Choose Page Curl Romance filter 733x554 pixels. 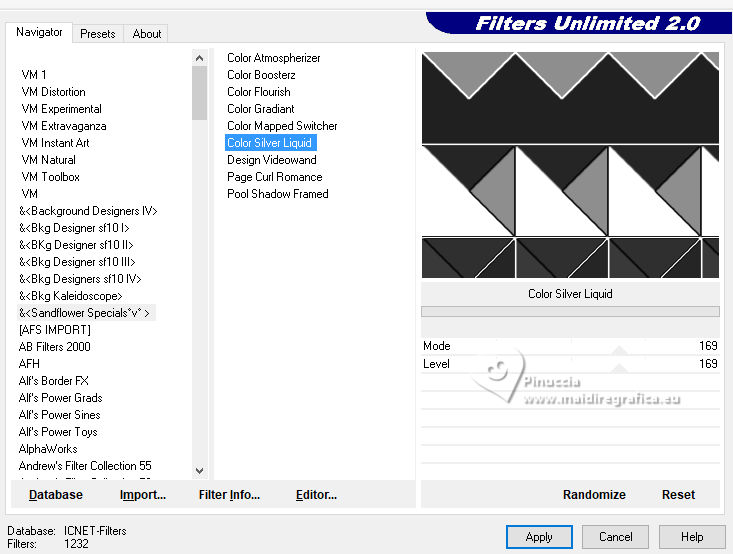point(274,177)
